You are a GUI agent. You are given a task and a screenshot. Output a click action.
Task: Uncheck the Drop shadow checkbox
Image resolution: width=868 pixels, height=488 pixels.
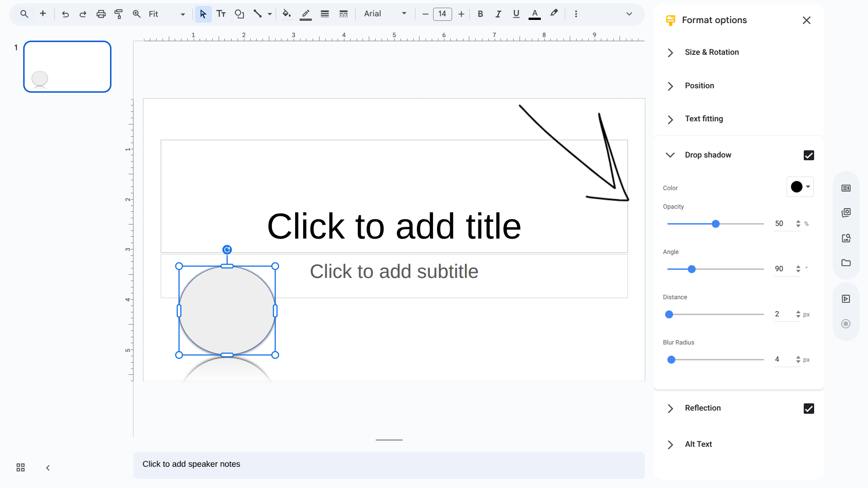pyautogui.click(x=808, y=155)
